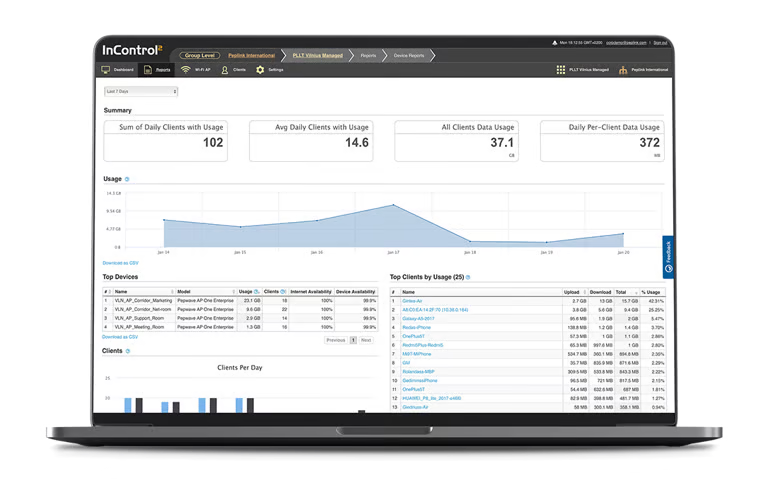Open the HUAWEI_P8_lite_2017 client link

tap(432, 399)
